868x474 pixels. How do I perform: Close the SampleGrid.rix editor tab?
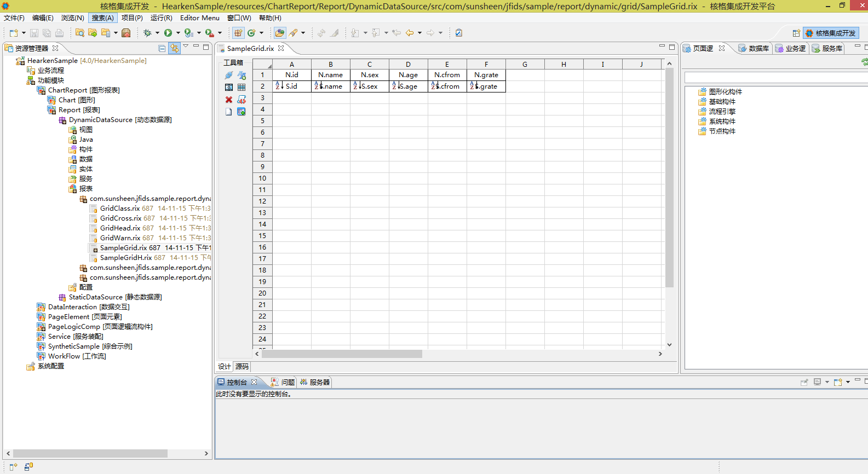281,48
